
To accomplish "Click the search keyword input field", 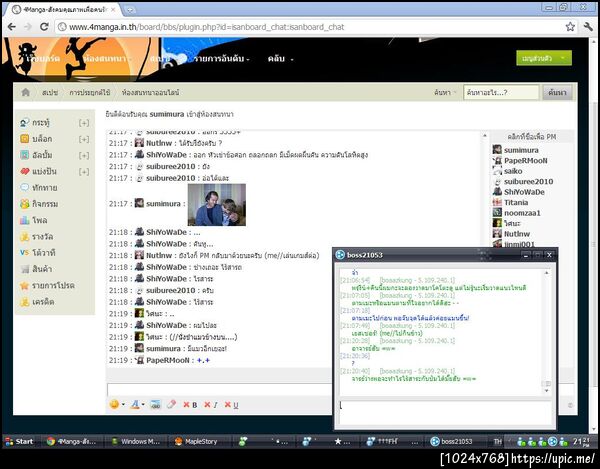I will pyautogui.click(x=501, y=92).
